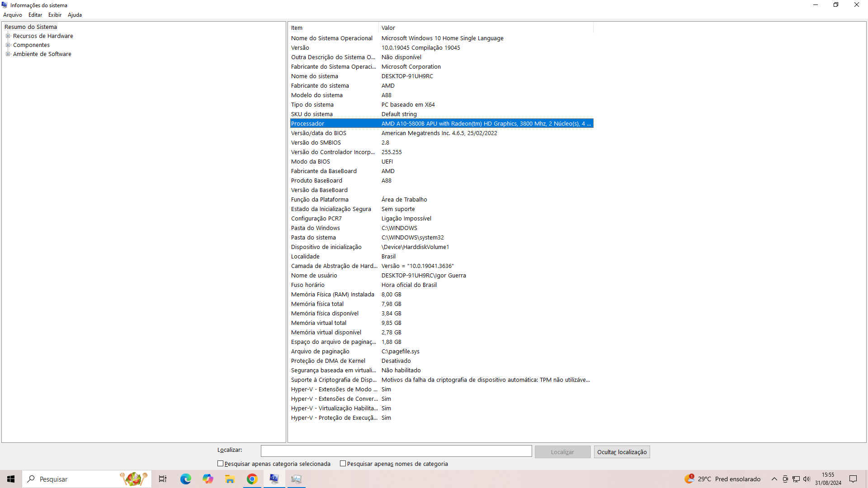Image resolution: width=868 pixels, height=488 pixels.
Task: Open the volume control tray icon
Action: tap(807, 479)
